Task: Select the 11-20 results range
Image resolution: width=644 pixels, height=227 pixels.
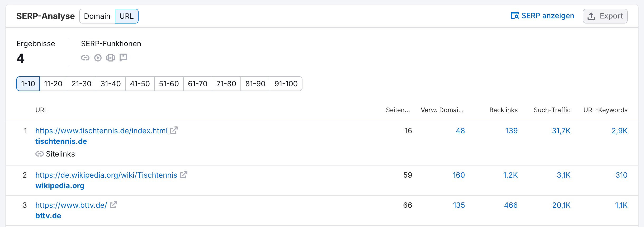Action: [53, 84]
